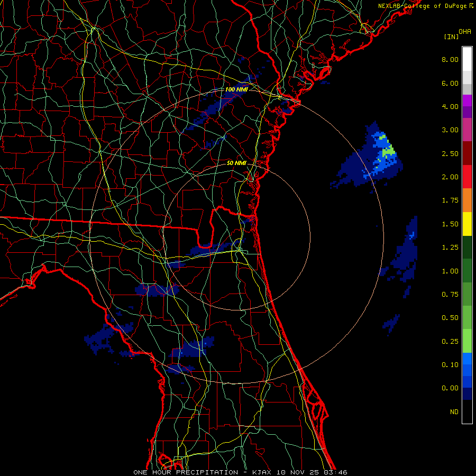The image size is (476, 476).
Task: Click the 3.00 legend value
Action: [x=450, y=130]
